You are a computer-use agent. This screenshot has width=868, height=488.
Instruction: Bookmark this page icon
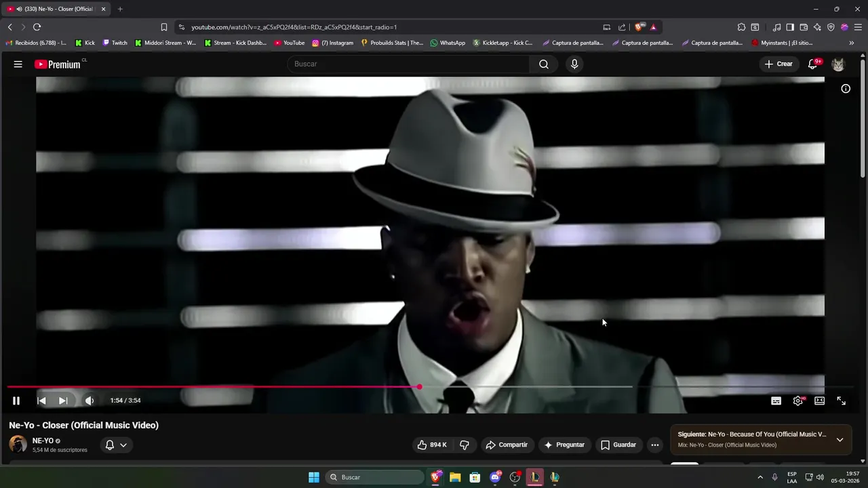(x=163, y=27)
